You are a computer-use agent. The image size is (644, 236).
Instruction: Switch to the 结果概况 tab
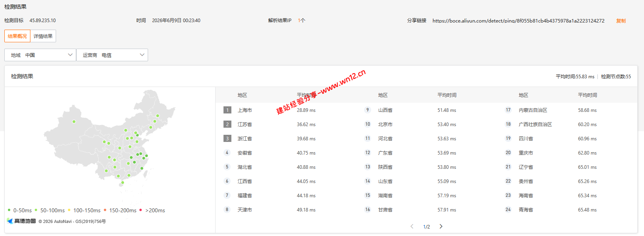click(x=17, y=36)
